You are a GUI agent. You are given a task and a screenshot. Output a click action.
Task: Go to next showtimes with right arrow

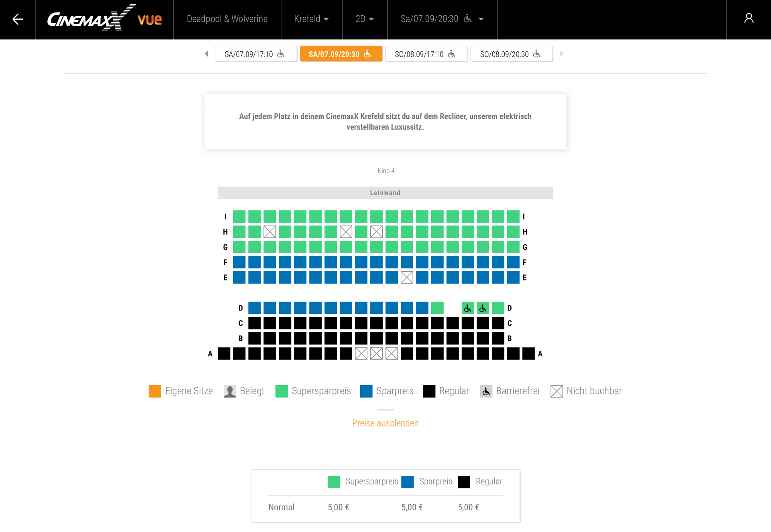561,54
